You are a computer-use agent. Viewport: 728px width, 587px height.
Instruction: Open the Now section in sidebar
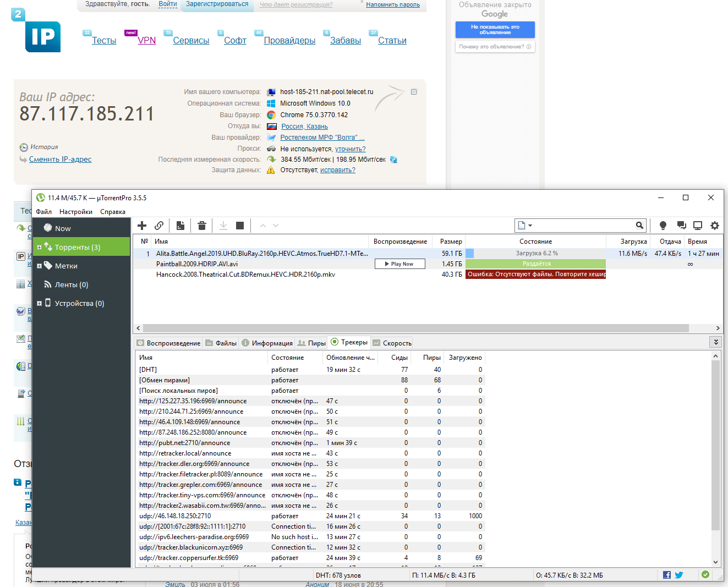(81, 228)
